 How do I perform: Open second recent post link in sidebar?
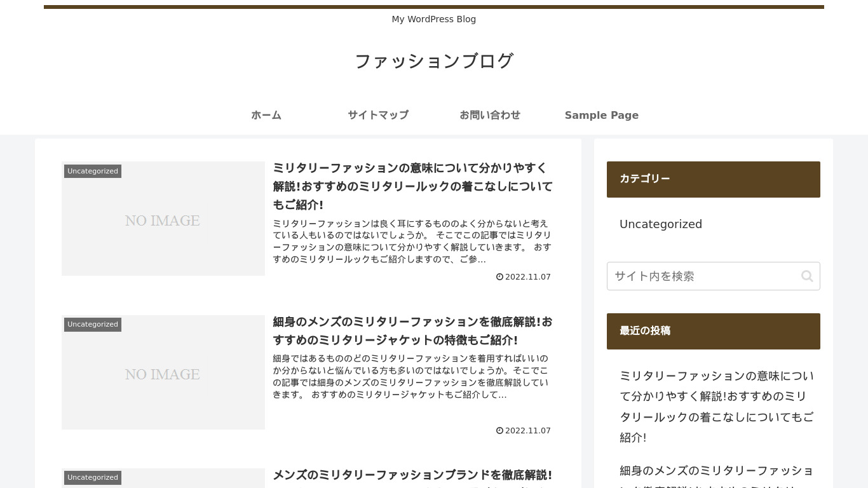pos(716,471)
